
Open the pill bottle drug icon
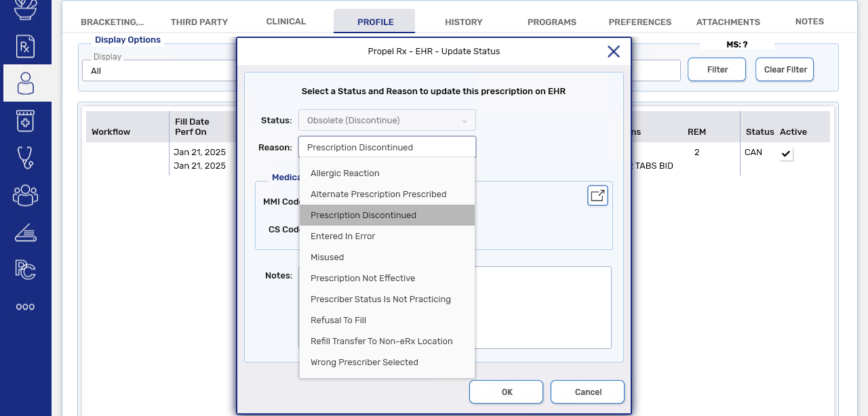click(25, 121)
